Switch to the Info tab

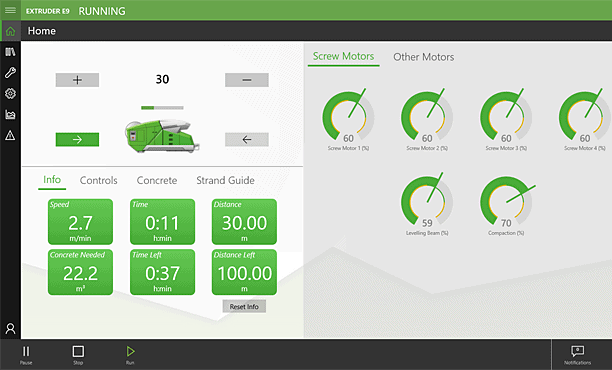coord(52,180)
